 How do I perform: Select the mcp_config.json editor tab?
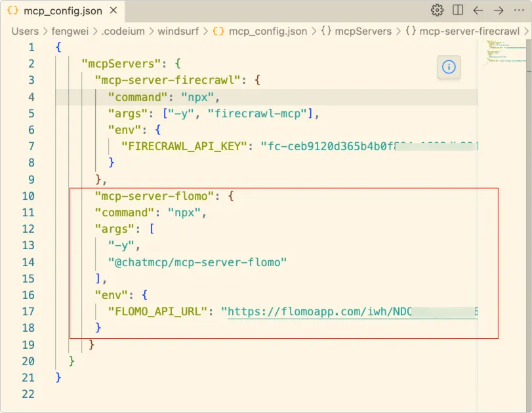tap(63, 11)
